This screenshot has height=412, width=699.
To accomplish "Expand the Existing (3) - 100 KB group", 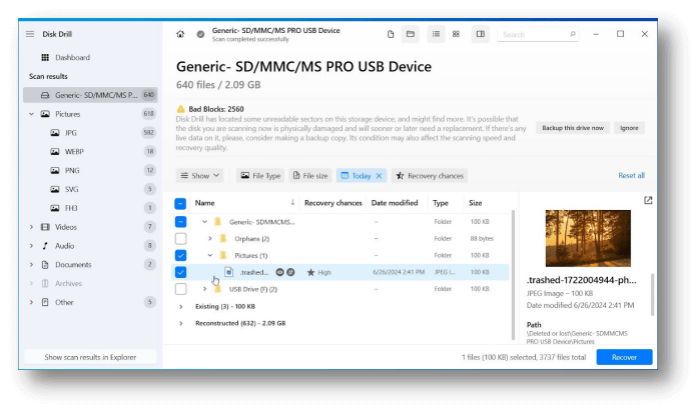I will pos(181,306).
